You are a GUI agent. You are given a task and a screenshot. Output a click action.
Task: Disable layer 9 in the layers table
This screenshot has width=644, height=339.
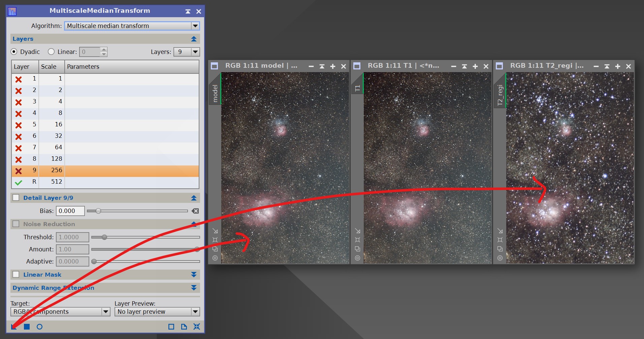click(19, 170)
